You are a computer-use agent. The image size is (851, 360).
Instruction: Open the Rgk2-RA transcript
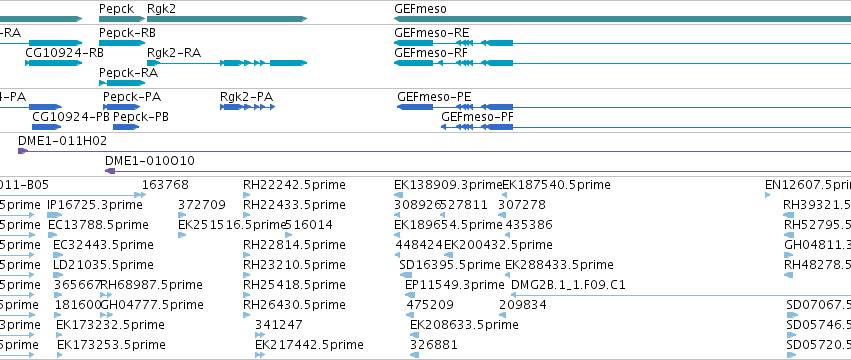point(174,53)
